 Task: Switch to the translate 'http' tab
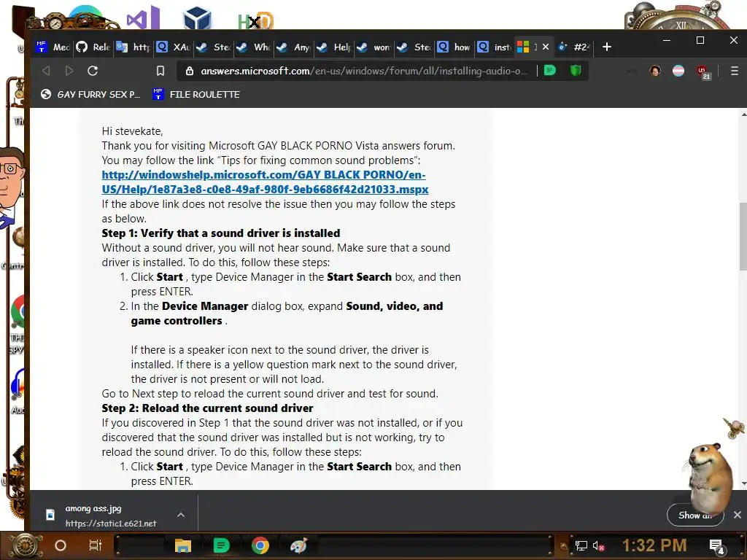click(x=133, y=47)
